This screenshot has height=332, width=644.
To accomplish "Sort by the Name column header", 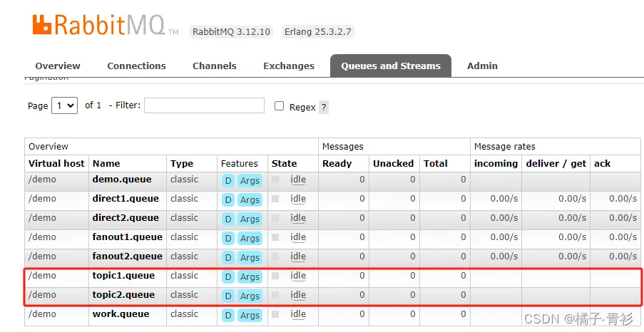I will click(x=106, y=163).
